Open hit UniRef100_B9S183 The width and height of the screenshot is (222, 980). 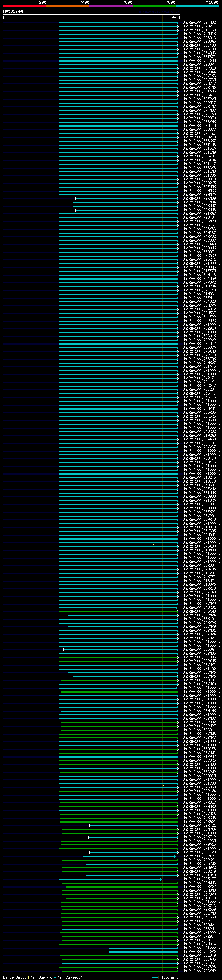(x=199, y=49)
